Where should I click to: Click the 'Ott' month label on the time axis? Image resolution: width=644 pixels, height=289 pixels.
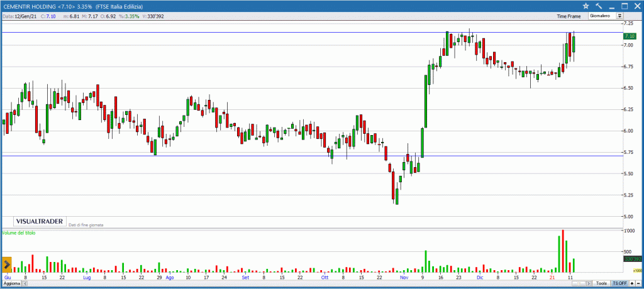pyautogui.click(x=325, y=278)
